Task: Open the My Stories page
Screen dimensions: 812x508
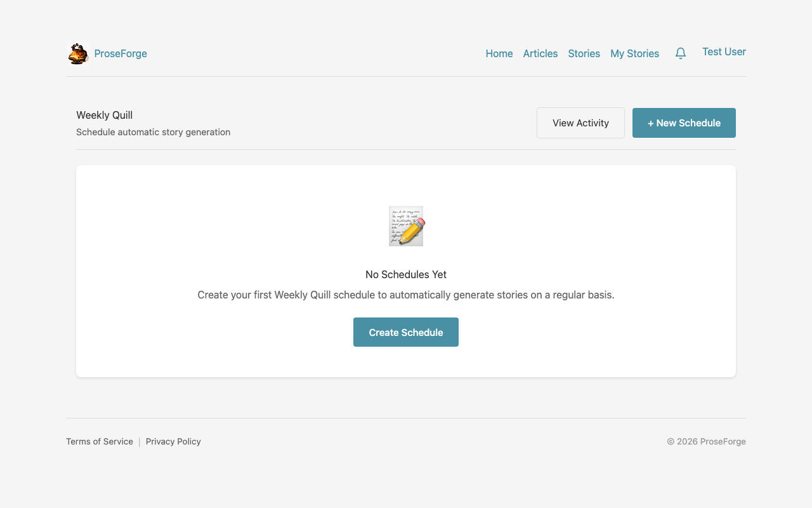Action: tap(634, 54)
